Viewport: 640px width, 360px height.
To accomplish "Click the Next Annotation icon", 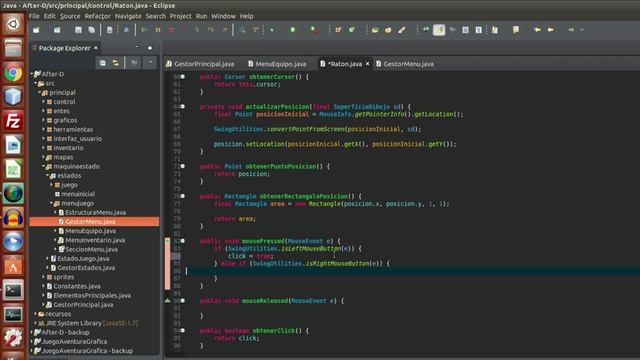I will pos(495,30).
